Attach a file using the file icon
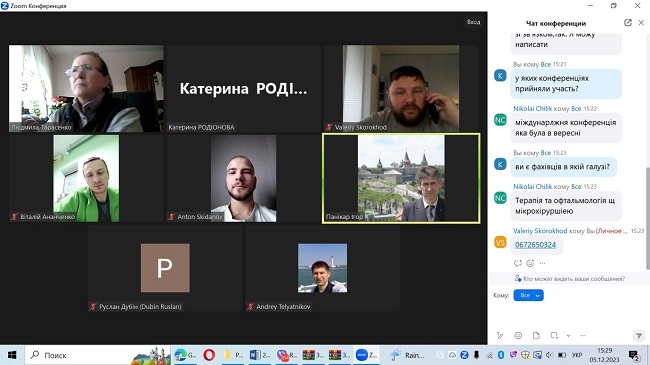This screenshot has height=365, width=650. 536,335
